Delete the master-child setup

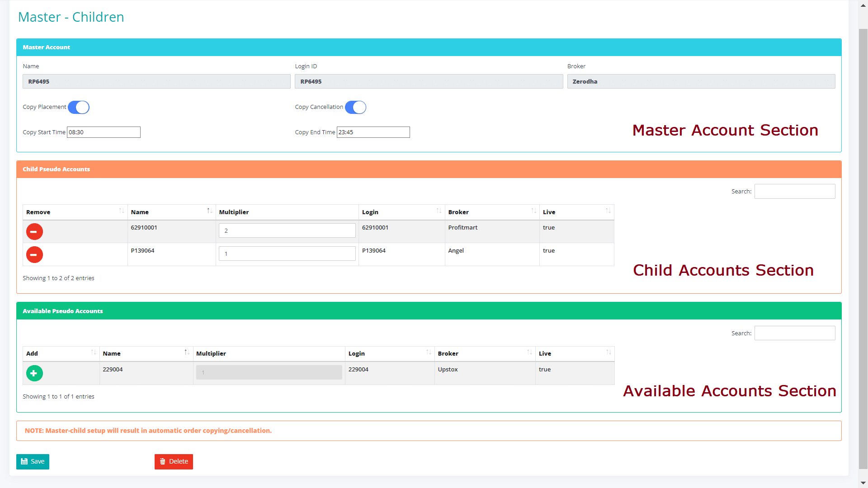(174, 461)
